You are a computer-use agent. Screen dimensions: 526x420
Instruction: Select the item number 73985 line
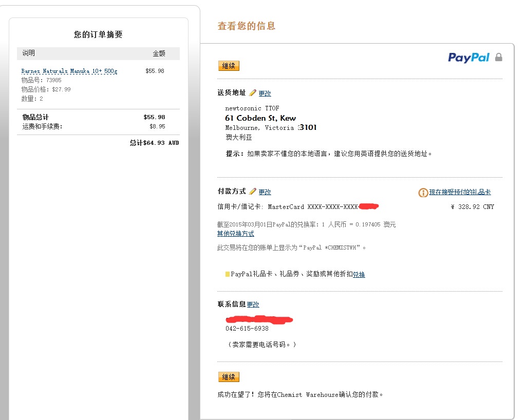point(41,80)
